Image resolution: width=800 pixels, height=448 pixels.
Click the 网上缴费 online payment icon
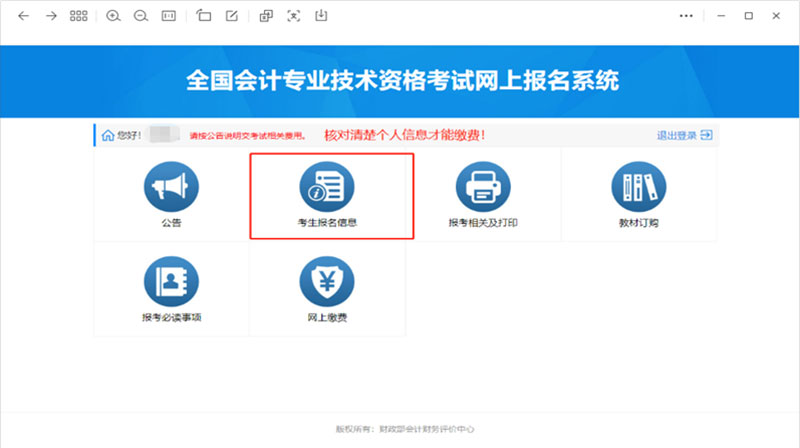327,282
